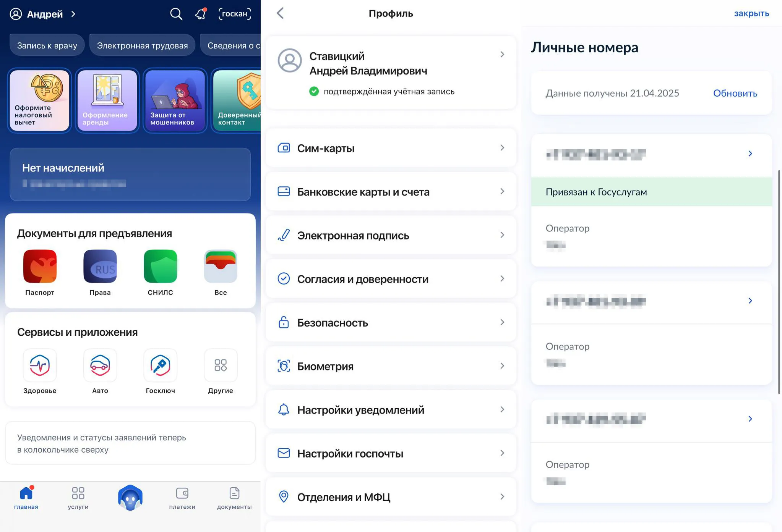This screenshot has width=782, height=532.
Task: Open search with the magnifier icon
Action: (x=176, y=14)
